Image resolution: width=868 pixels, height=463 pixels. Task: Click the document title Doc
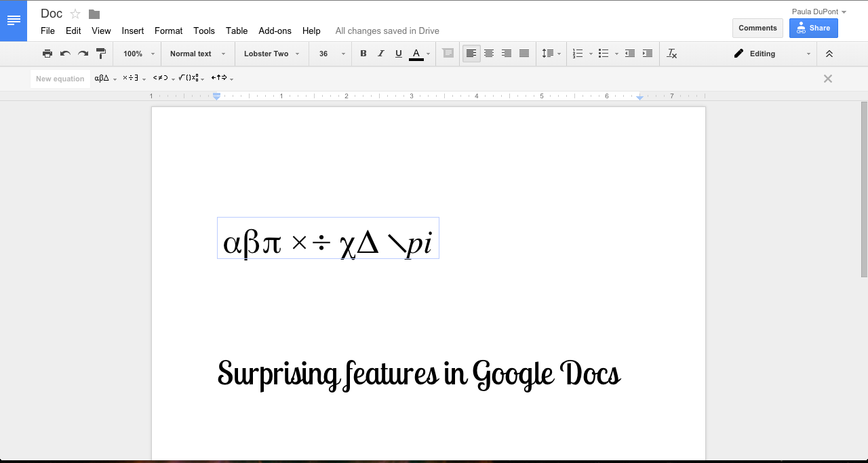point(52,14)
